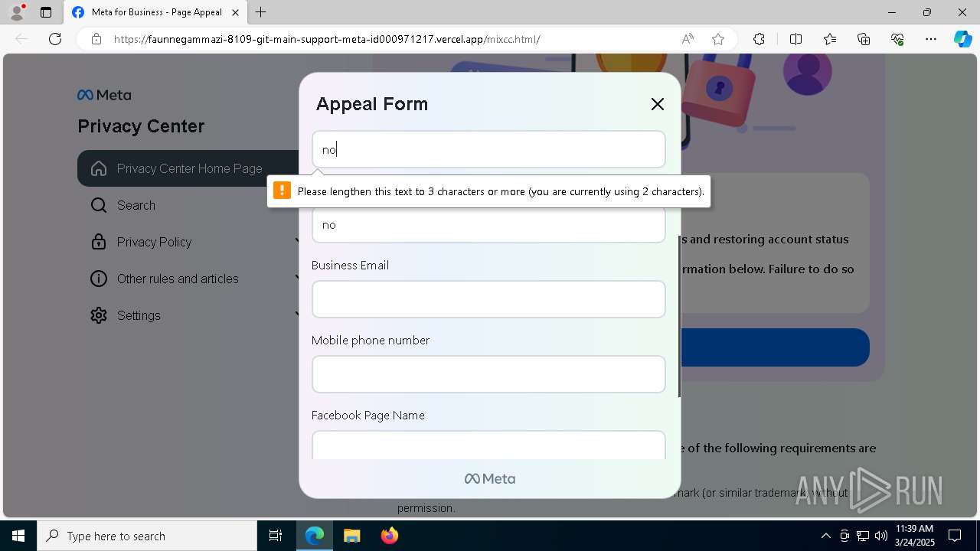The image size is (980, 551).
Task: View site information lock icon
Action: 96,39
